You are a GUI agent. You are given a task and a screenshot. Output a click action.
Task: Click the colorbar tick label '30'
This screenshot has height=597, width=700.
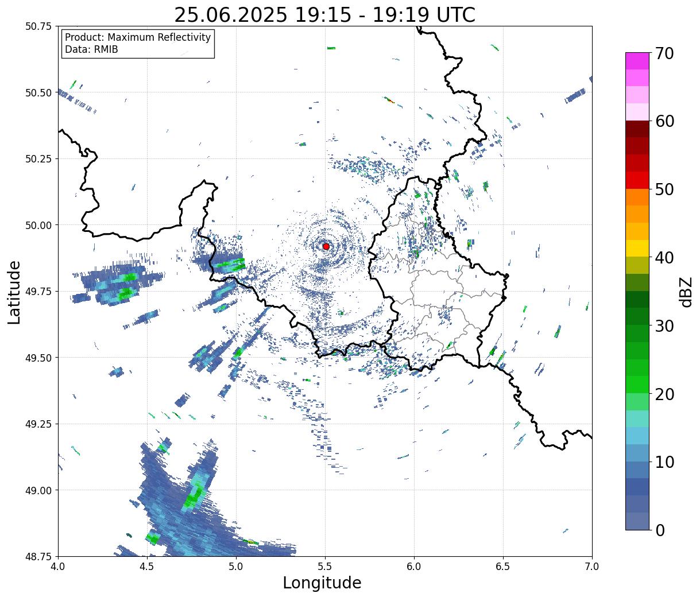664,325
